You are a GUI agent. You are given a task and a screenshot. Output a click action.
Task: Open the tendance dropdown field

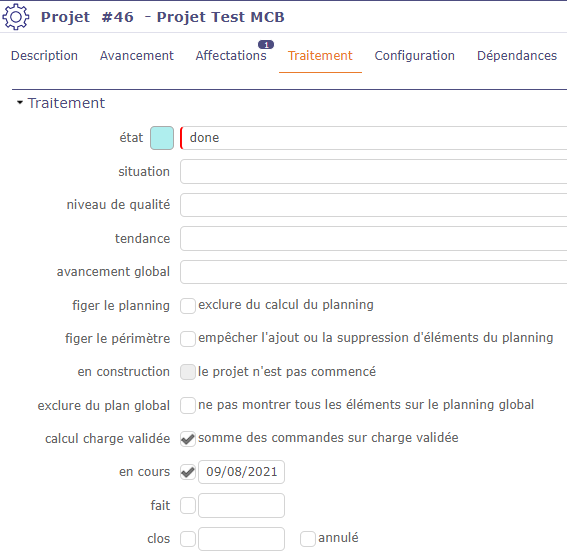(x=374, y=239)
